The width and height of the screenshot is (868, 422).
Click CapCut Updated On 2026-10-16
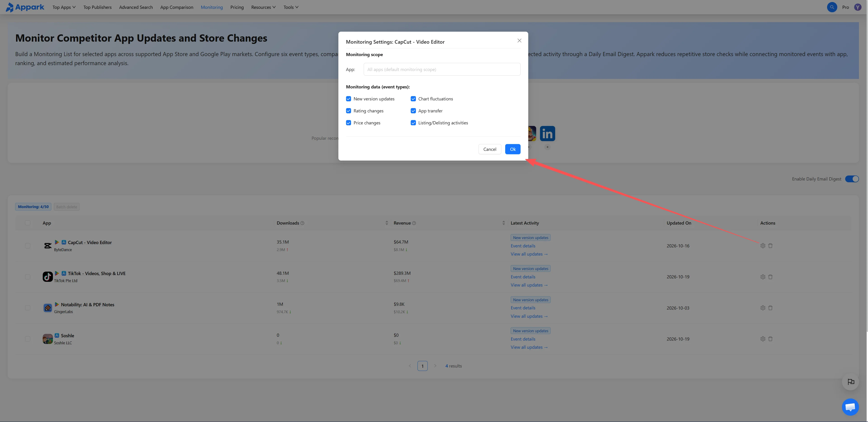pos(678,246)
